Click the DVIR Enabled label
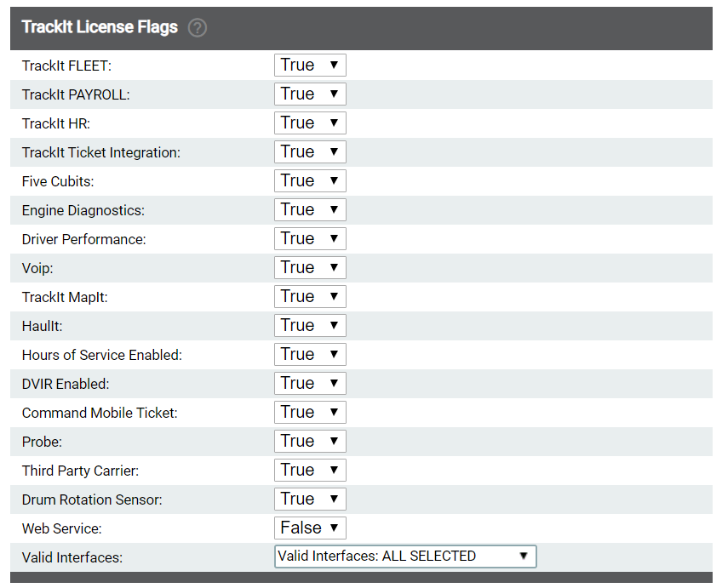The image size is (722, 588). click(66, 385)
